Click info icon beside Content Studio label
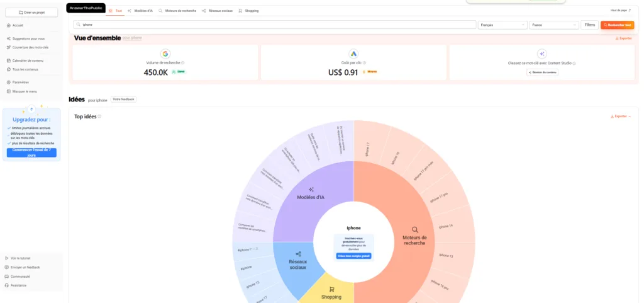This screenshot has height=303, width=644. pos(574,64)
